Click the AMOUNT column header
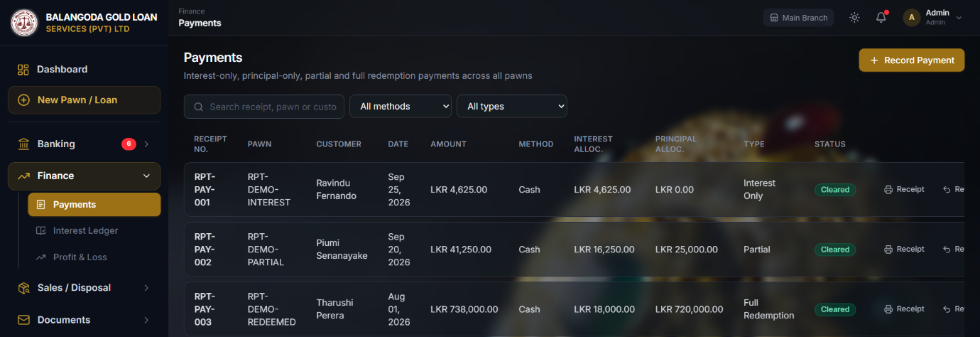This screenshot has width=980, height=337. click(448, 144)
